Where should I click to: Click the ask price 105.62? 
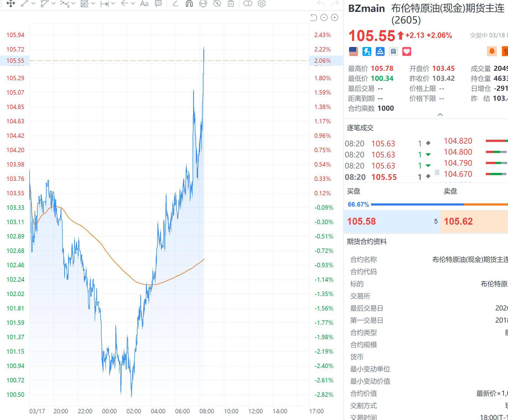click(458, 221)
